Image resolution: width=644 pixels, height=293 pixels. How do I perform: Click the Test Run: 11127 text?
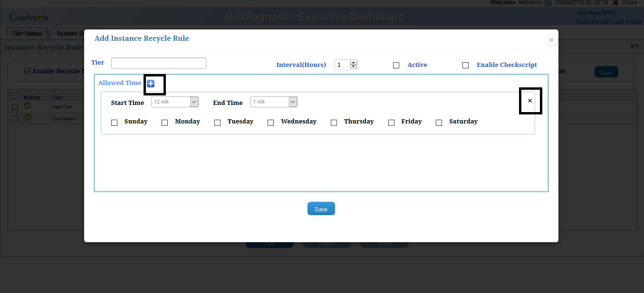pyautogui.click(x=596, y=13)
